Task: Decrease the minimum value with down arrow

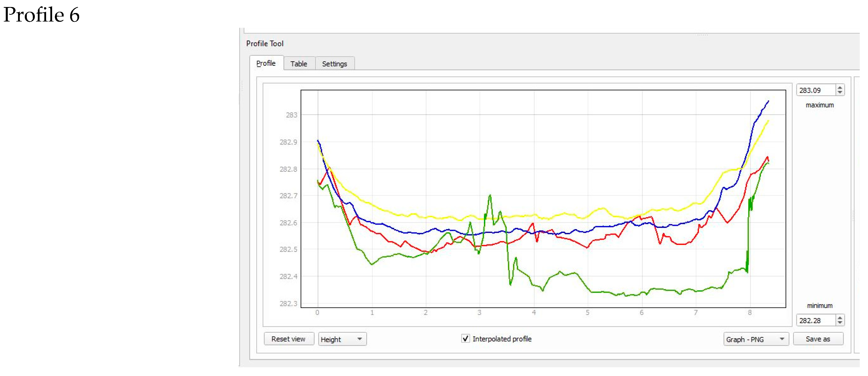Action: (840, 322)
